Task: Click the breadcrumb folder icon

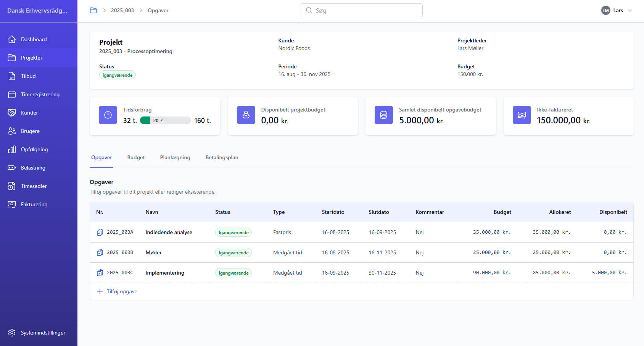Action: (93, 10)
